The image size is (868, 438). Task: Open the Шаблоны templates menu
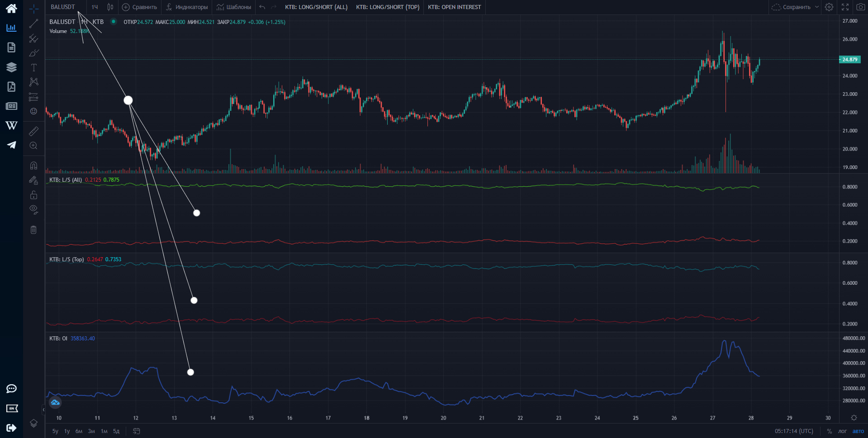point(234,7)
